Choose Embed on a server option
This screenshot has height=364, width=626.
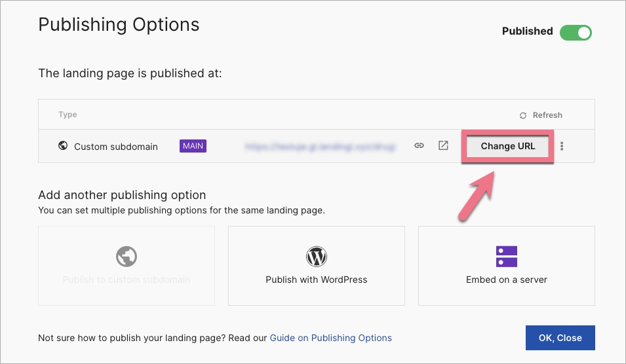coord(507,280)
